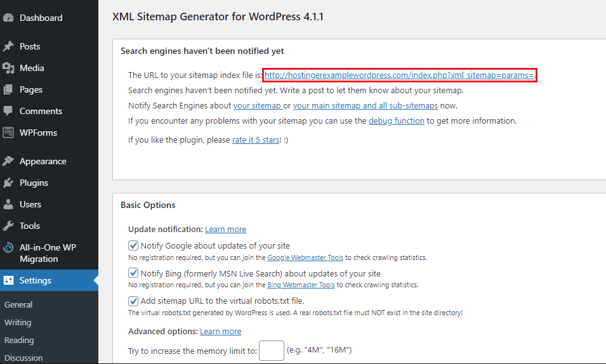This screenshot has height=364, width=606.
Task: Click the Pages document icon
Action: pos(8,89)
